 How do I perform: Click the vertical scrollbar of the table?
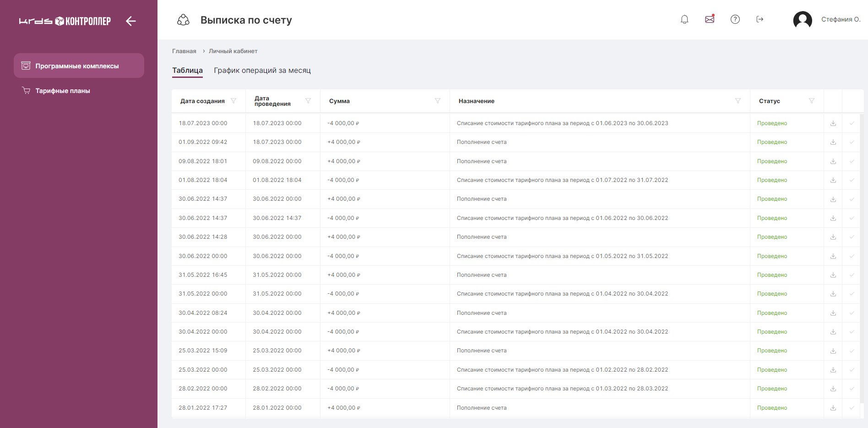coord(862,257)
